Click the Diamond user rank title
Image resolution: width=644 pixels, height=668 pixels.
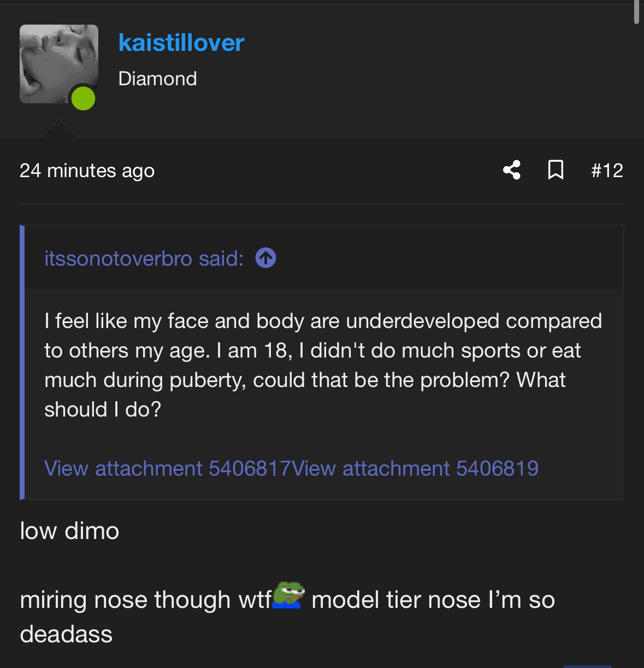click(158, 79)
